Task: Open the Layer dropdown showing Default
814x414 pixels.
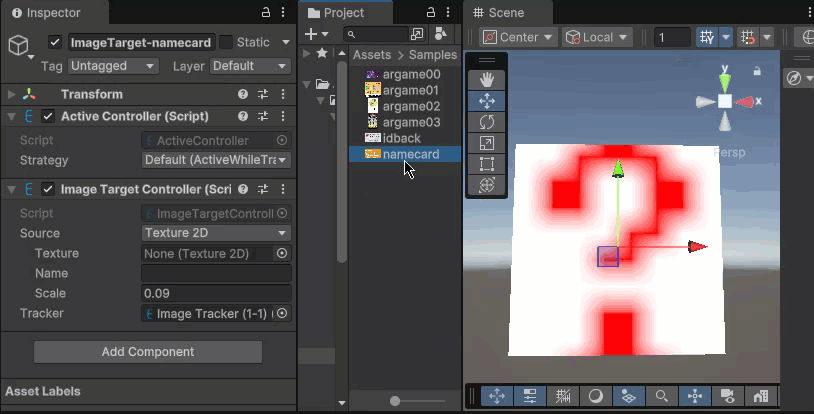Action: tap(250, 66)
